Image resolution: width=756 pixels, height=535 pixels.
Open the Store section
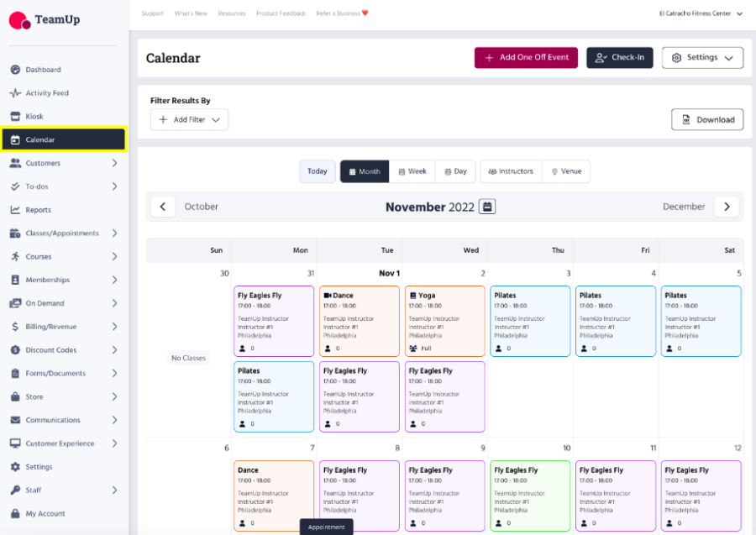tap(35, 396)
